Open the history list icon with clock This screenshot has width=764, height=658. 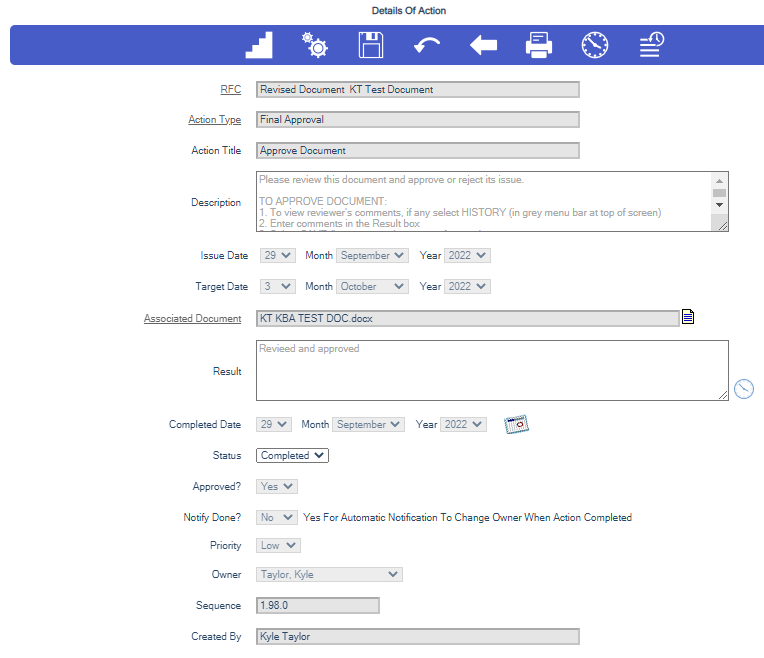pos(652,45)
